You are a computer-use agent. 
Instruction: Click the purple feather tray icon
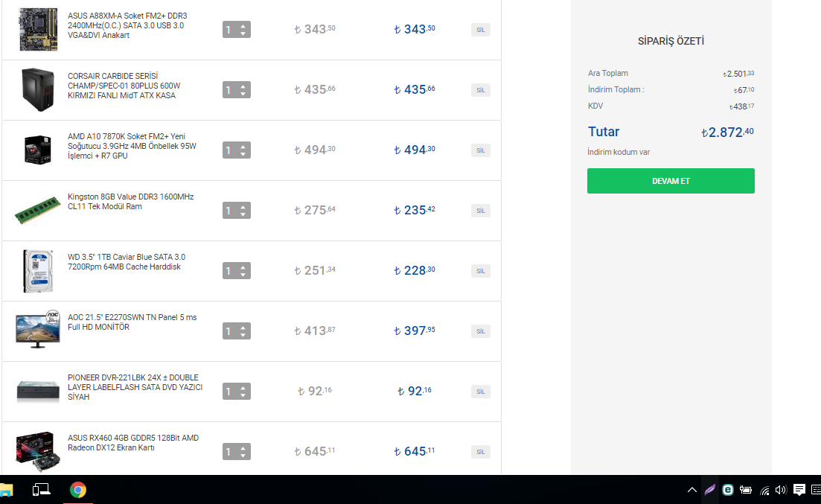(709, 490)
